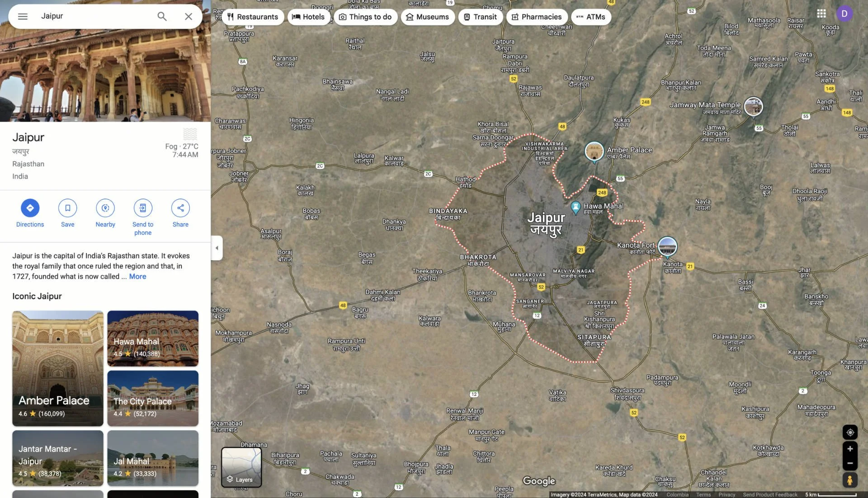Search Nearby places around Jaipur
This screenshot has height=498, width=868.
click(x=105, y=213)
